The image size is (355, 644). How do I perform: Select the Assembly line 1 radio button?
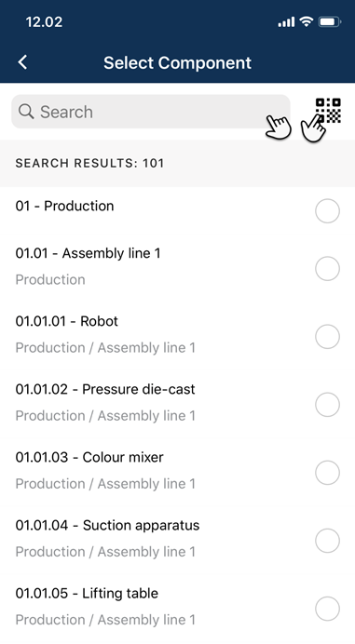[x=327, y=269]
